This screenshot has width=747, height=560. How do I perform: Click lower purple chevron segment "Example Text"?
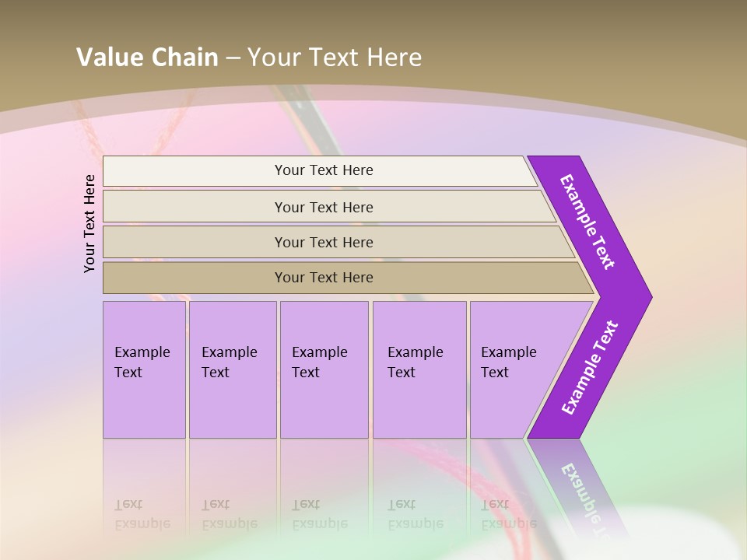[x=589, y=368]
